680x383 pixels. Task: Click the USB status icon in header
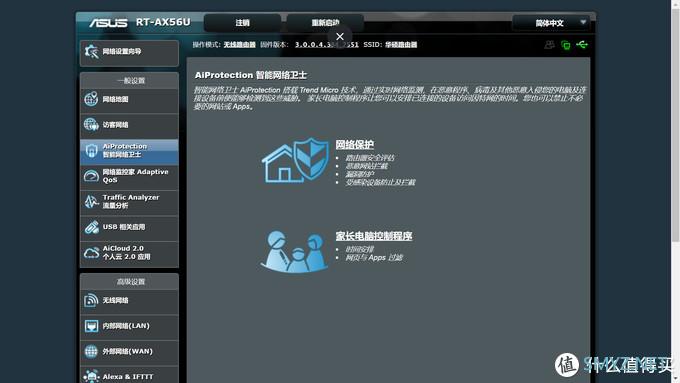click(x=582, y=44)
